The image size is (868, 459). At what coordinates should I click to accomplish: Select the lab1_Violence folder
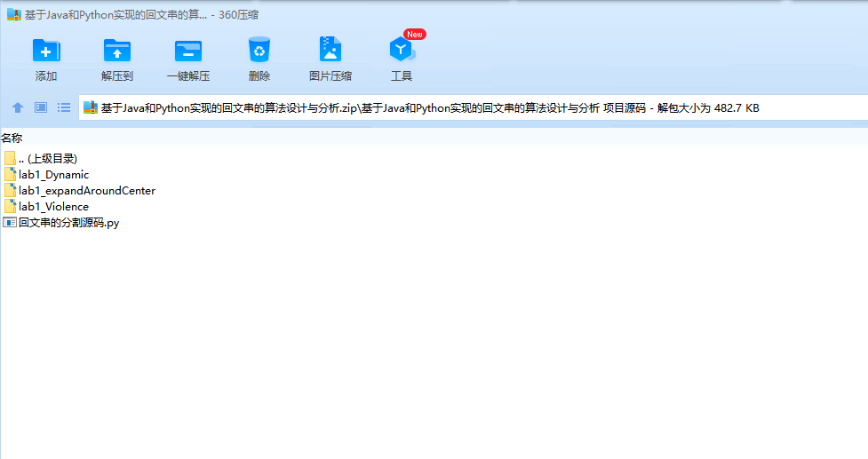point(46,207)
